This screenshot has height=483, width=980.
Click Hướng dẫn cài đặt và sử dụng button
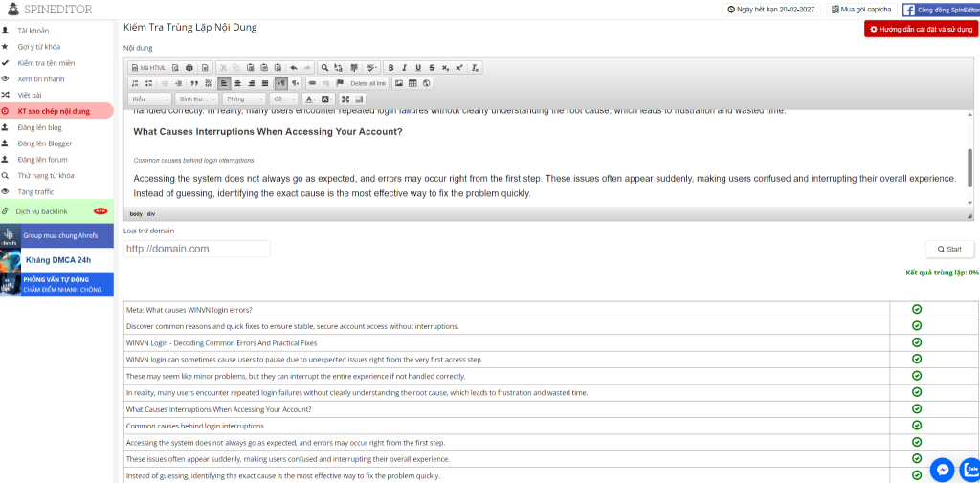tap(921, 30)
